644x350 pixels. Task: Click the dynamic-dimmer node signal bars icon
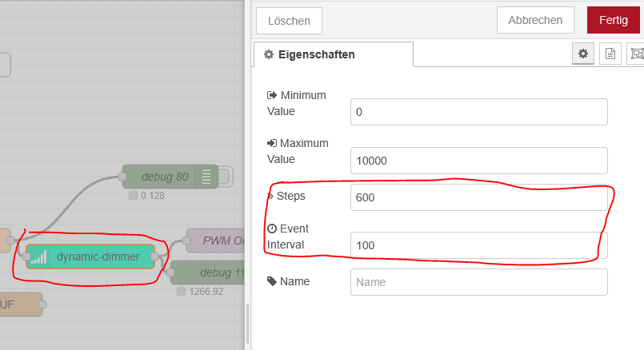(x=39, y=257)
